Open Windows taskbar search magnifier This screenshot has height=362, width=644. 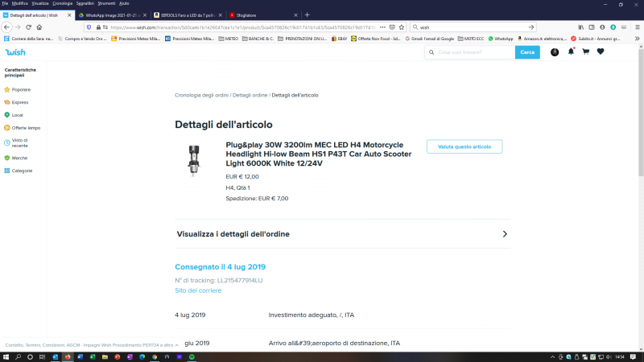[18, 357]
